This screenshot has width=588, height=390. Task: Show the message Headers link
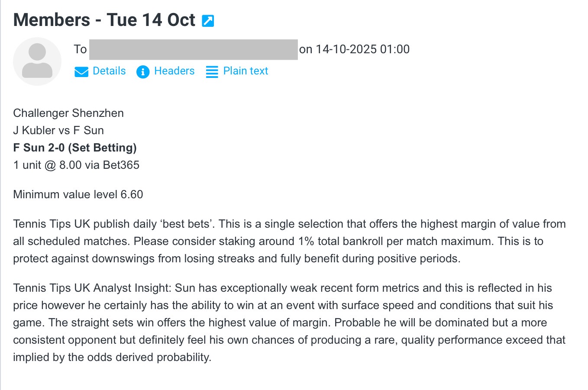coord(174,71)
